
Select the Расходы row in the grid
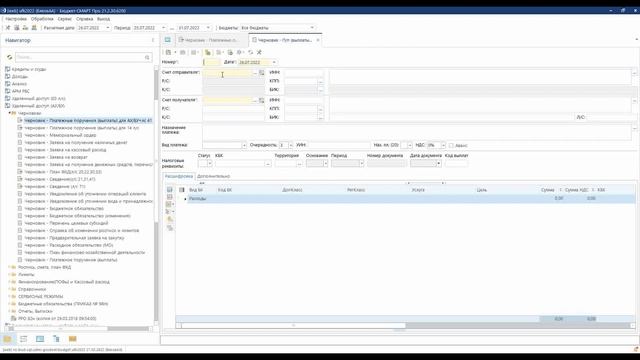click(x=405, y=199)
